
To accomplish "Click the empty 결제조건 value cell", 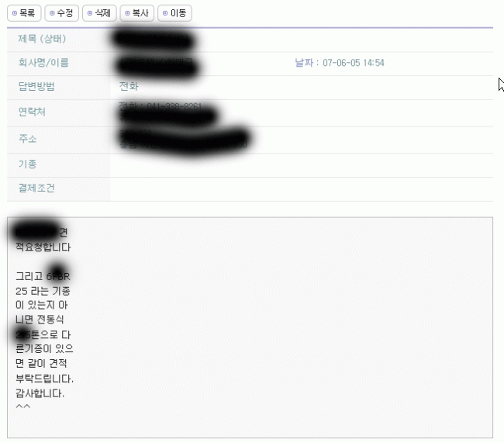I will click(302, 189).
